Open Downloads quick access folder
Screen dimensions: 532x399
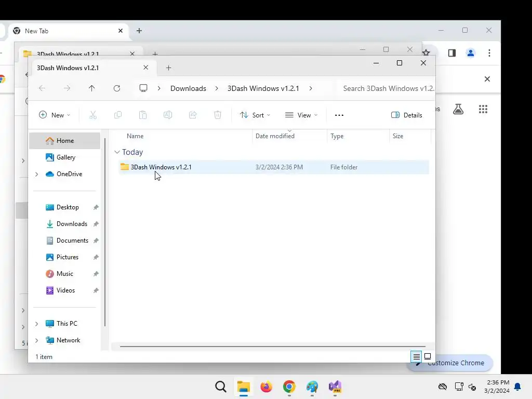coord(65,223)
